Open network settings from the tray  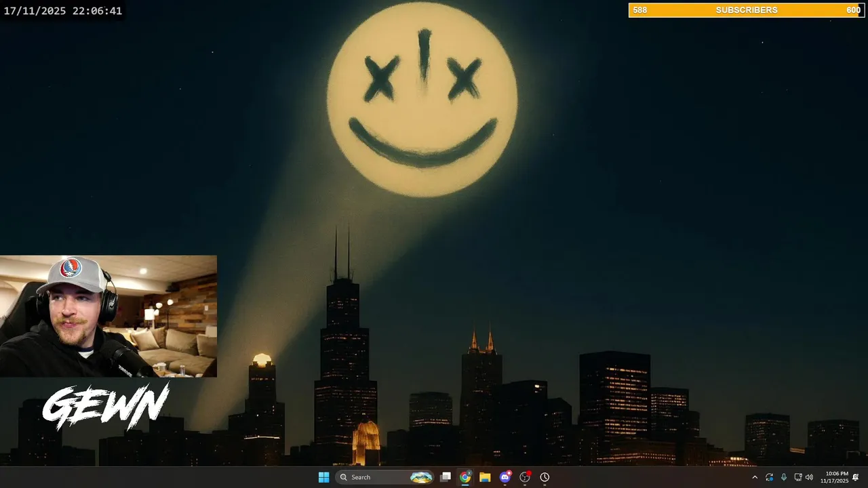[798, 477]
